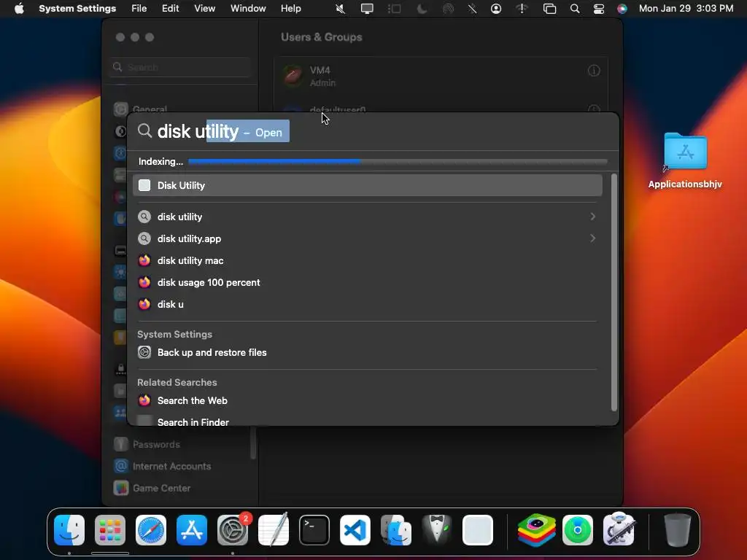This screenshot has width=747, height=560.
Task: Open TextEdit from the Dock
Action: (274, 529)
